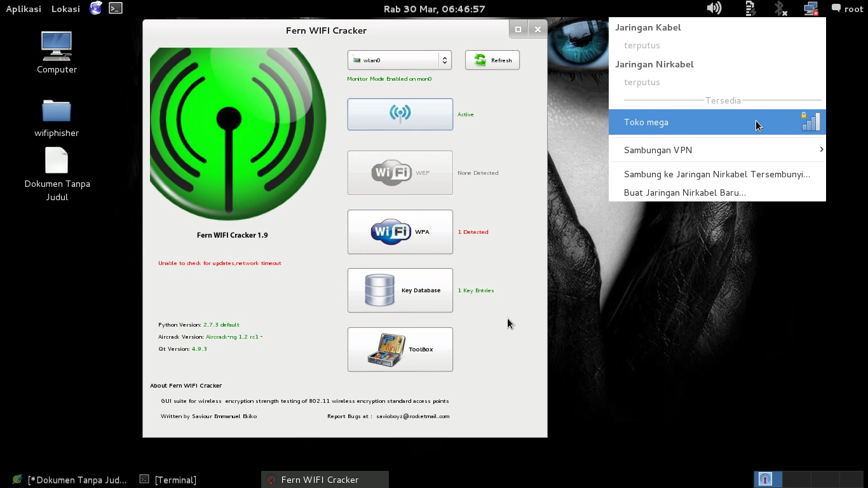Open the Computer desktop icon
868x488 pixels.
(57, 53)
